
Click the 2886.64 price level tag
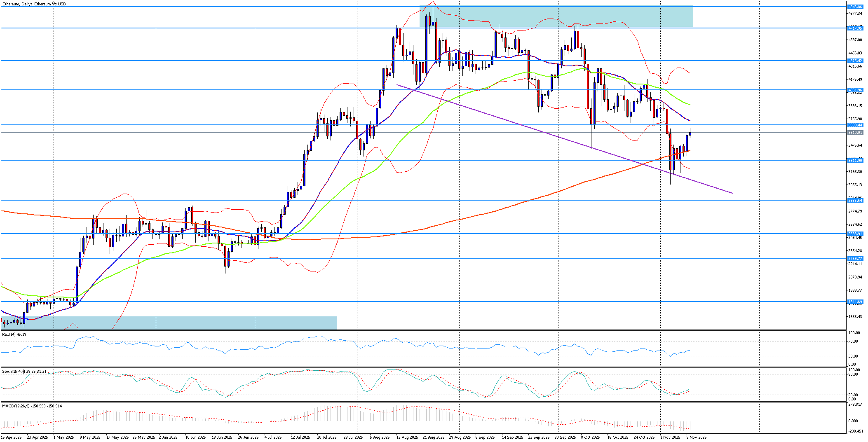855,200
